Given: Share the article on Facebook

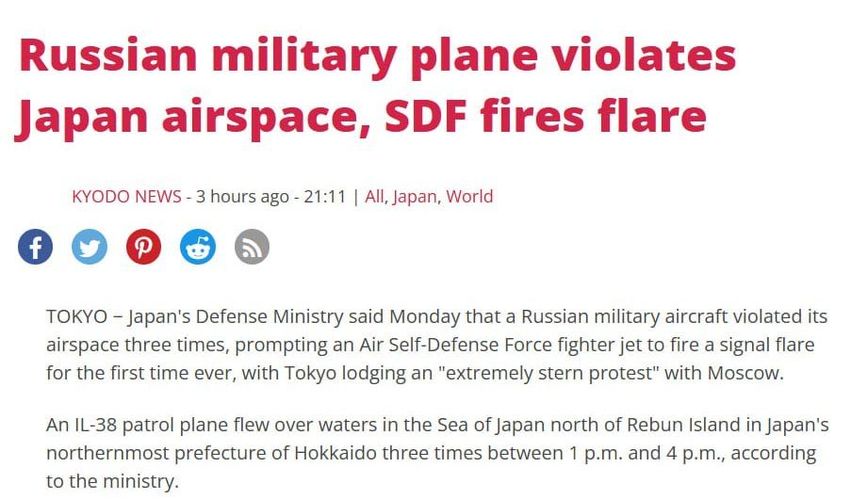Looking at the screenshot, I should [35, 246].
